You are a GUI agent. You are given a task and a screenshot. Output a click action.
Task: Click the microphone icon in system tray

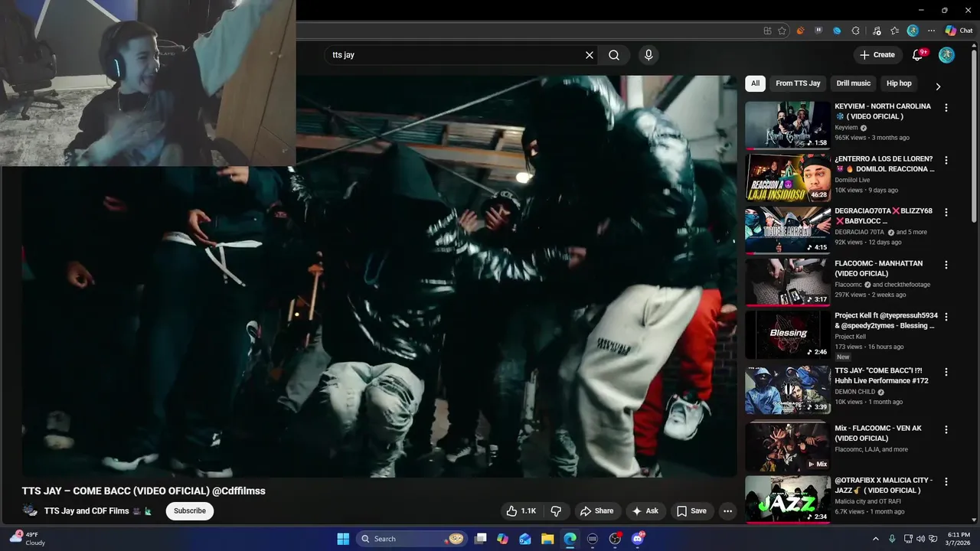tap(893, 539)
